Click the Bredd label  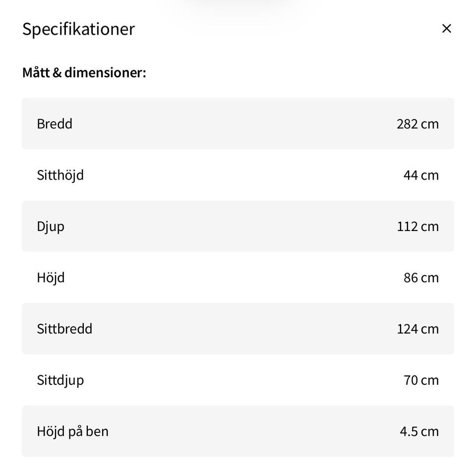[x=55, y=123]
